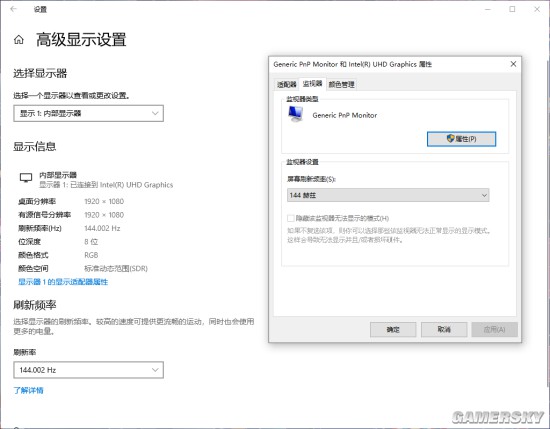The height and width of the screenshot is (429, 550).
Task: Click the home icon beside 高级显示设置
Action: (x=19, y=40)
